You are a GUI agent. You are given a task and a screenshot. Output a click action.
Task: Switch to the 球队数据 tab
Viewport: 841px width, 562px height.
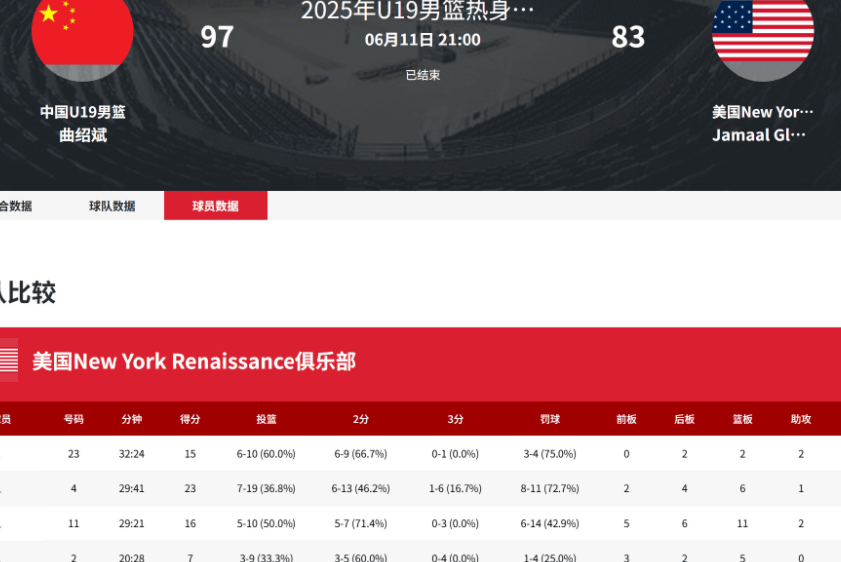pyautogui.click(x=112, y=206)
